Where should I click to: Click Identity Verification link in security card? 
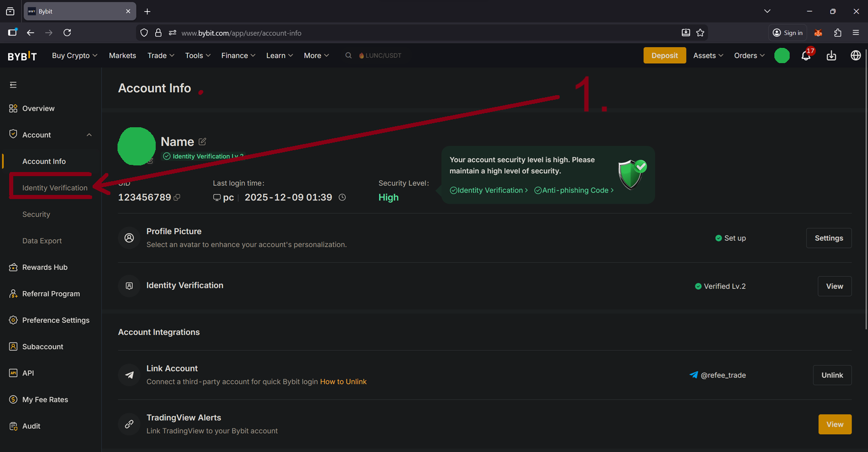pos(489,190)
